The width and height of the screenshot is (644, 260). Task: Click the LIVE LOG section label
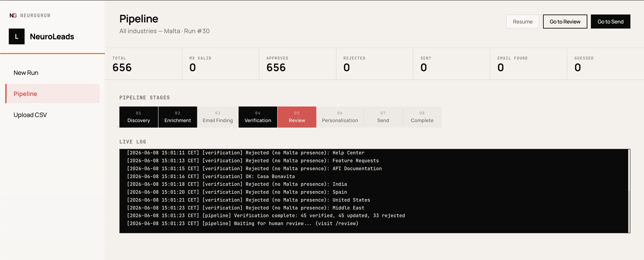click(x=133, y=142)
